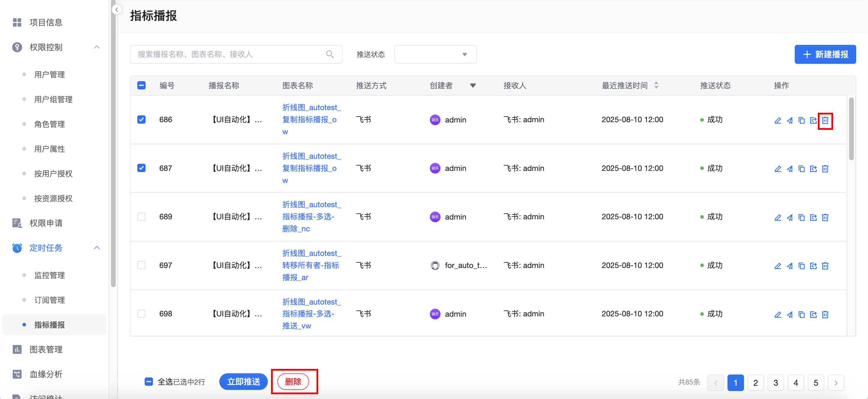Viewport: 868px width, 399px height.
Task: Click the 立即推送 button
Action: tap(243, 382)
